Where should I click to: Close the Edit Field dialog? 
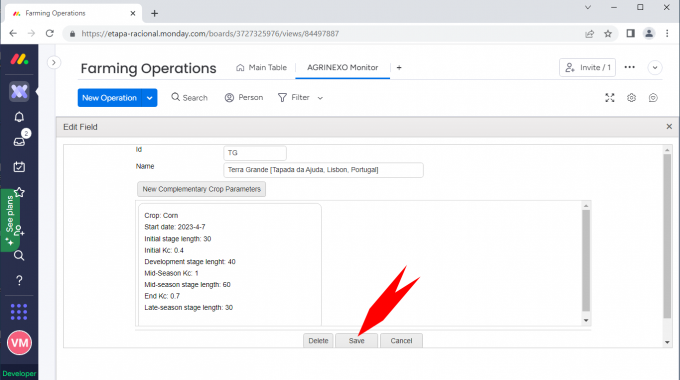tap(669, 127)
